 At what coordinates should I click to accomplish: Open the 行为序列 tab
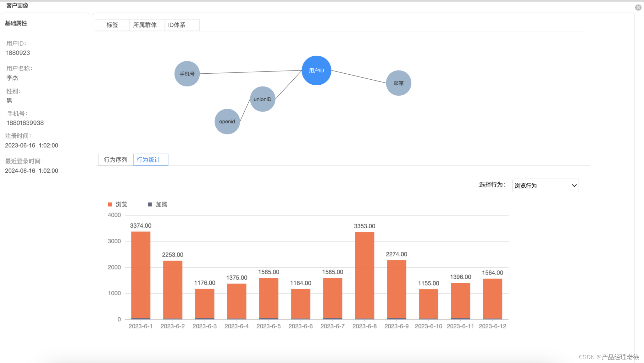(115, 160)
